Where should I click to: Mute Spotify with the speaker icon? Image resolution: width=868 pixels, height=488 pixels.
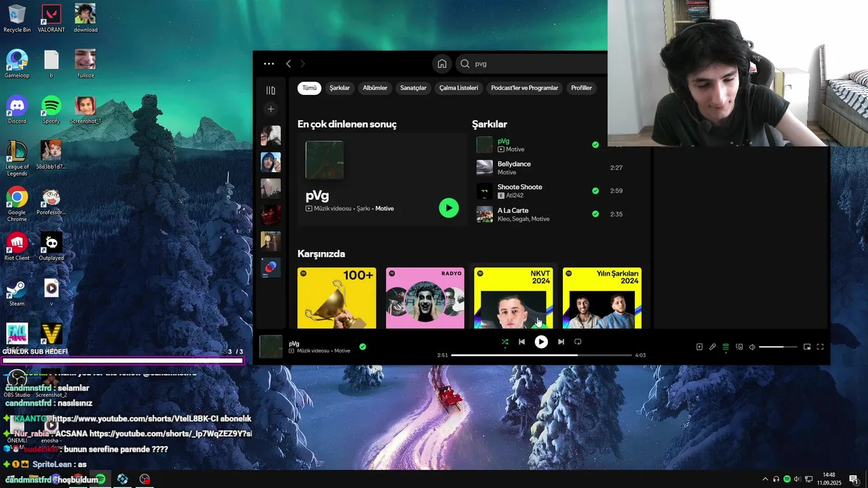(x=752, y=347)
